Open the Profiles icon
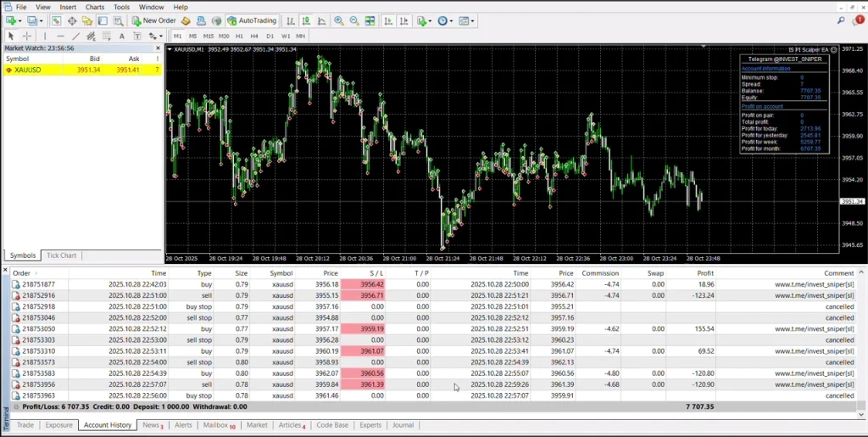 (x=32, y=20)
